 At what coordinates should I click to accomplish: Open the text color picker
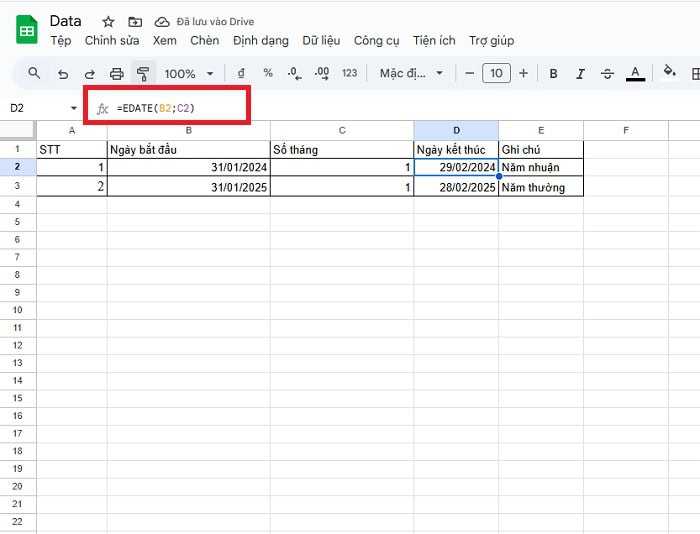pos(634,73)
